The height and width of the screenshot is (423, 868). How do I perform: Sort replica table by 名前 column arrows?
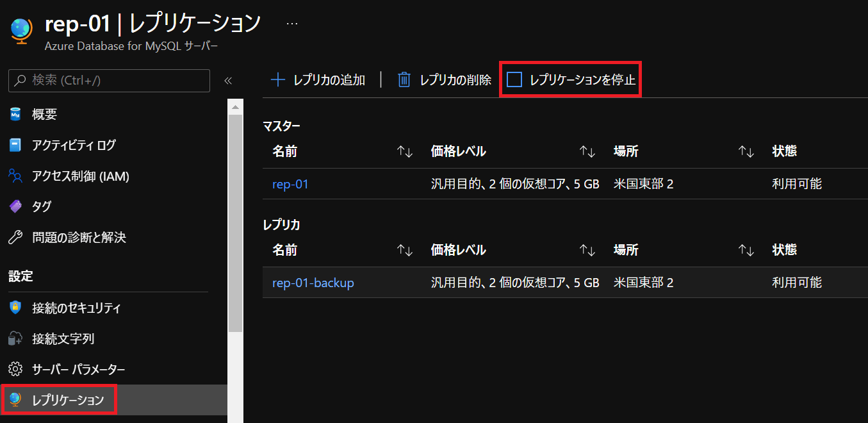click(x=405, y=250)
